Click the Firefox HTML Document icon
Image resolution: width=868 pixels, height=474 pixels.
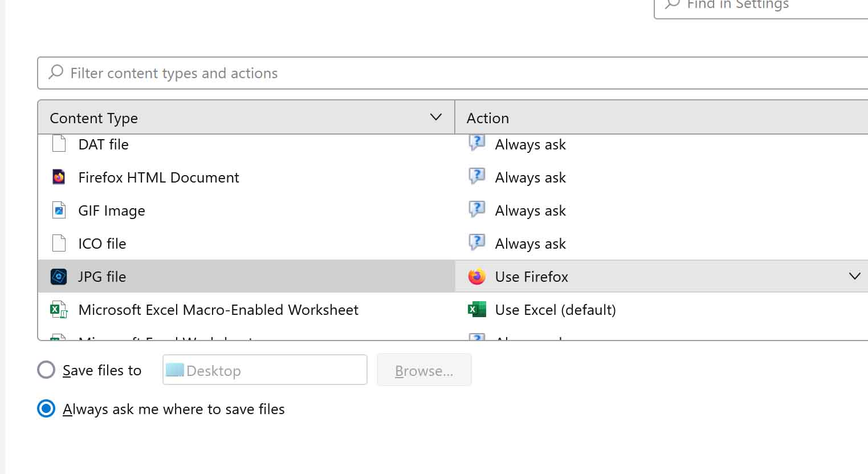(x=59, y=177)
